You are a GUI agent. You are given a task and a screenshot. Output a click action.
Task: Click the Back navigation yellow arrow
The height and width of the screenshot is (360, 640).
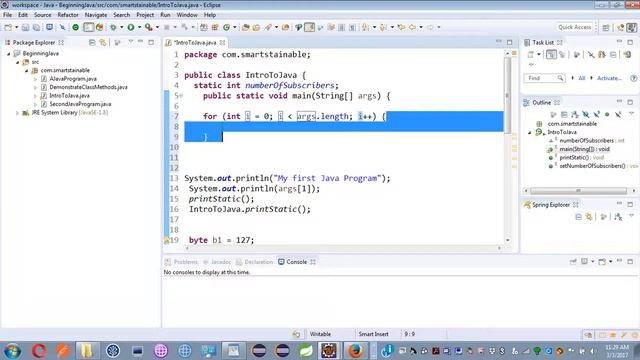pyautogui.click(x=412, y=27)
